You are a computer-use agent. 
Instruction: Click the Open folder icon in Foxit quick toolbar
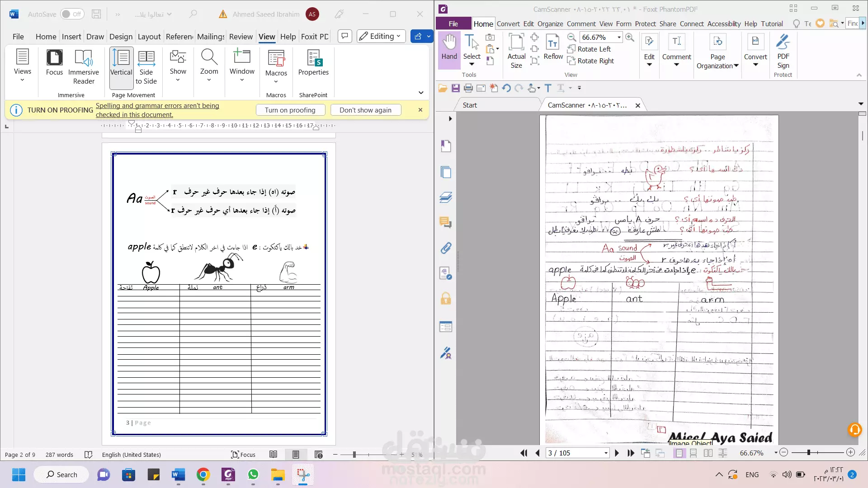(x=443, y=88)
